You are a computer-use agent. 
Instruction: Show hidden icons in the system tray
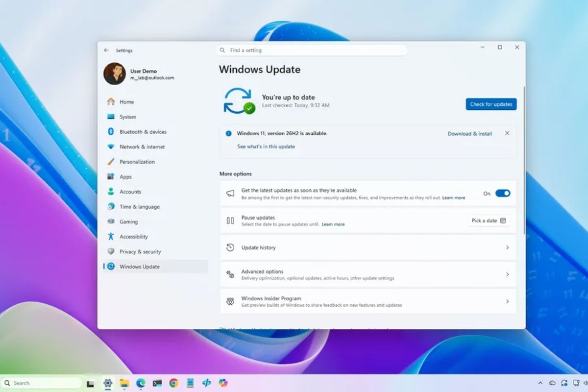[540, 383]
